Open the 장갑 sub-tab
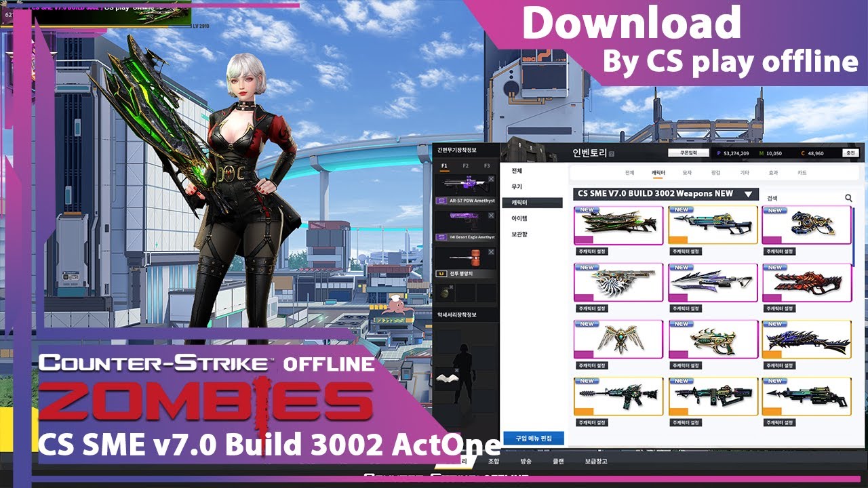The height and width of the screenshot is (488, 868). [x=716, y=173]
